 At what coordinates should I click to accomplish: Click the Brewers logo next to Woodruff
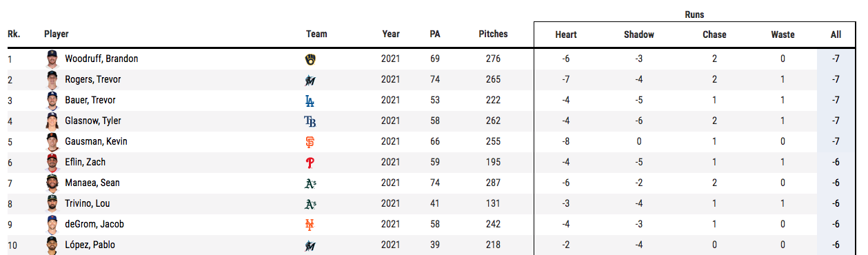click(x=310, y=59)
